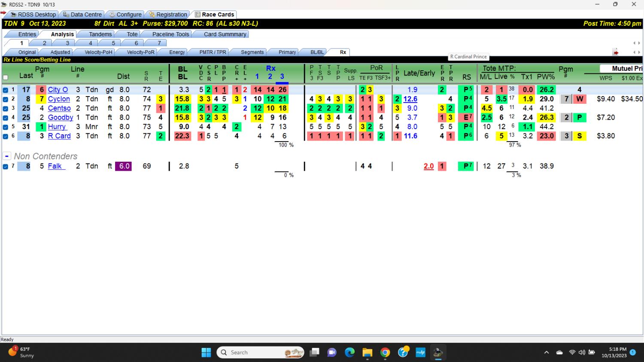Open the Configure tab
Image resolution: width=644 pixels, height=362 pixels.
[125, 15]
